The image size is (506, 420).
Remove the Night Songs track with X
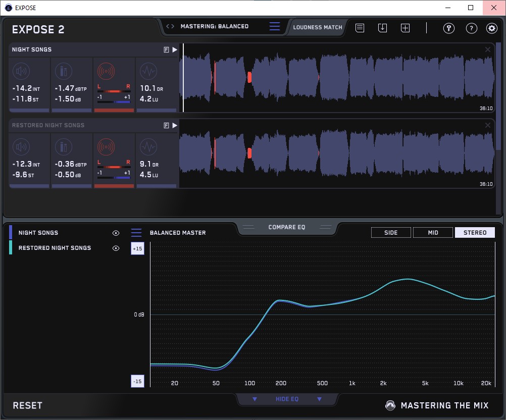click(x=488, y=49)
